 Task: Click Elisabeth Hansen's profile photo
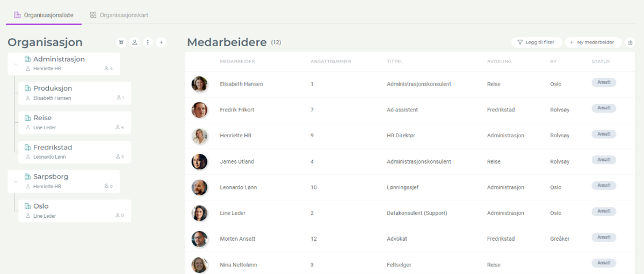[x=200, y=84]
